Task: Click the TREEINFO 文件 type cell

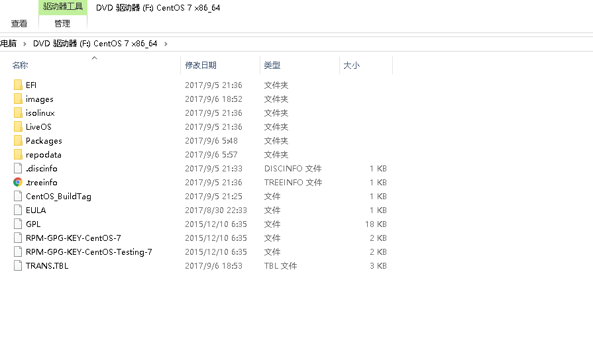Action: click(294, 183)
